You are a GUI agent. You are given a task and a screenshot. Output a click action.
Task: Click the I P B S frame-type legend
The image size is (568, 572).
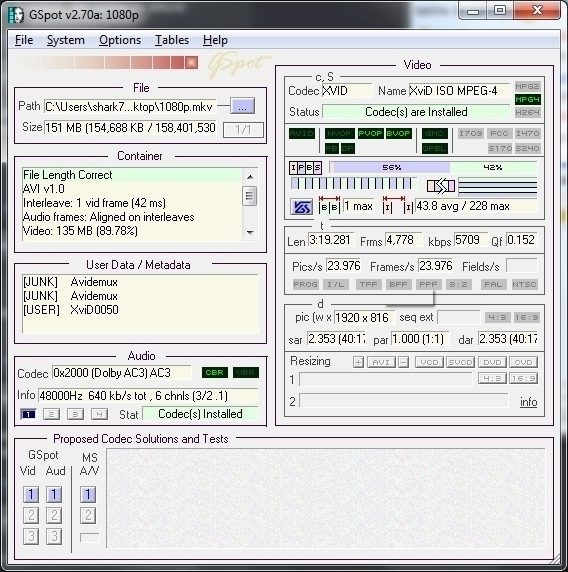click(x=305, y=168)
